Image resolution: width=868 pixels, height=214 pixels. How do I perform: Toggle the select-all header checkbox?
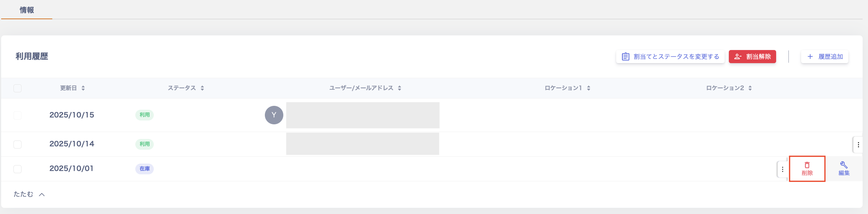coord(18,88)
